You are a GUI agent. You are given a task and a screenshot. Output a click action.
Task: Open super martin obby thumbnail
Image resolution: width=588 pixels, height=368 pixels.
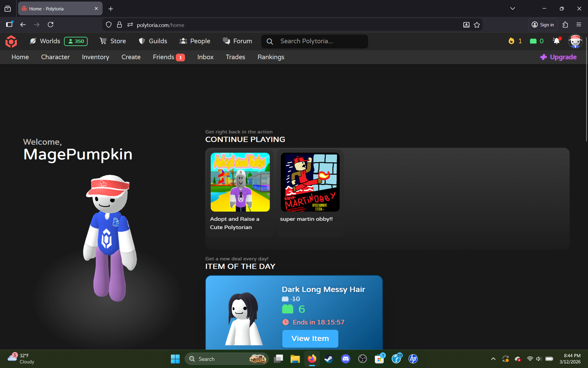pyautogui.click(x=310, y=182)
